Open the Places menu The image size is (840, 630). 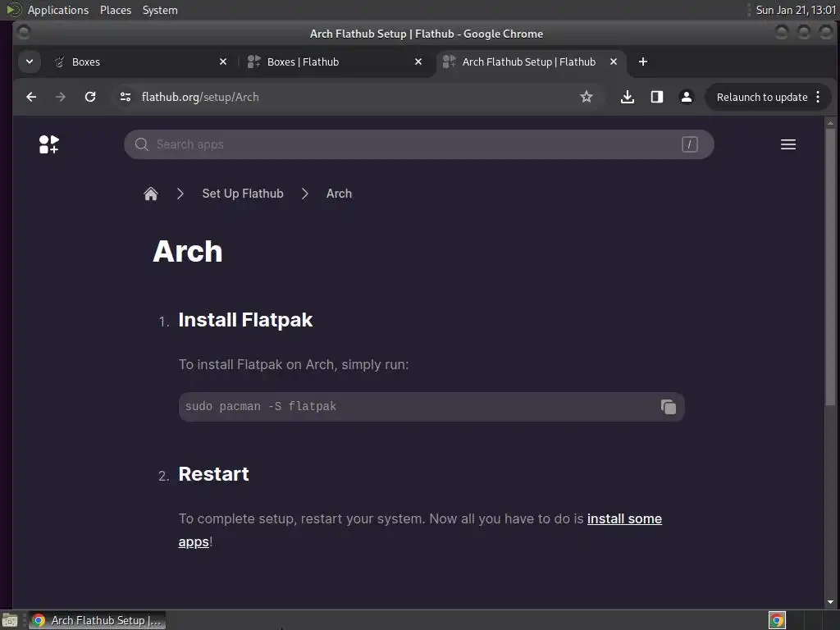point(115,10)
